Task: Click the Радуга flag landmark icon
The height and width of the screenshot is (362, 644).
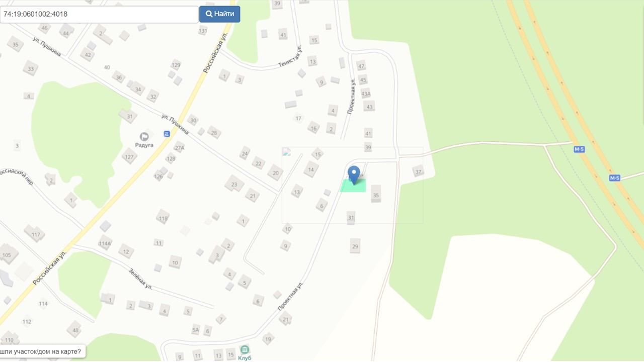Action: [x=144, y=136]
